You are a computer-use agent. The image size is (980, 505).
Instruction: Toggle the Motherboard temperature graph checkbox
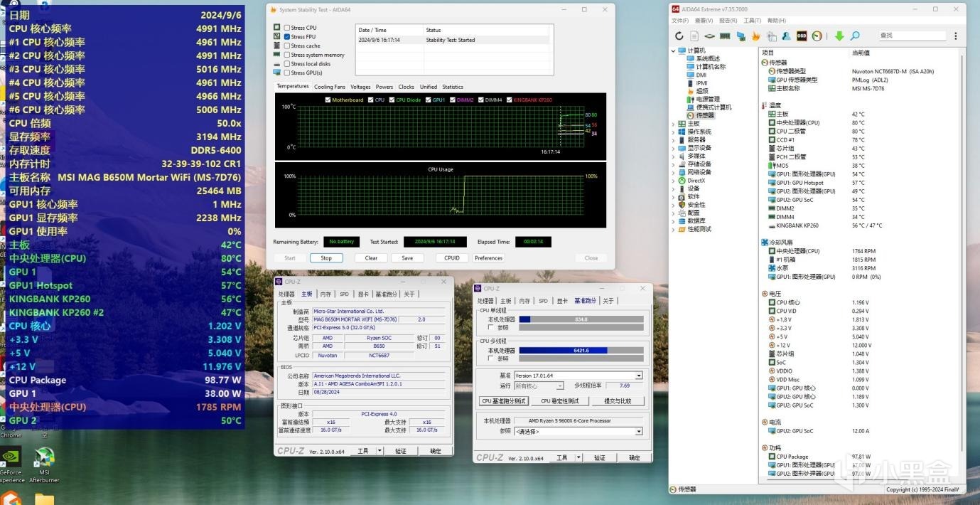(x=328, y=100)
